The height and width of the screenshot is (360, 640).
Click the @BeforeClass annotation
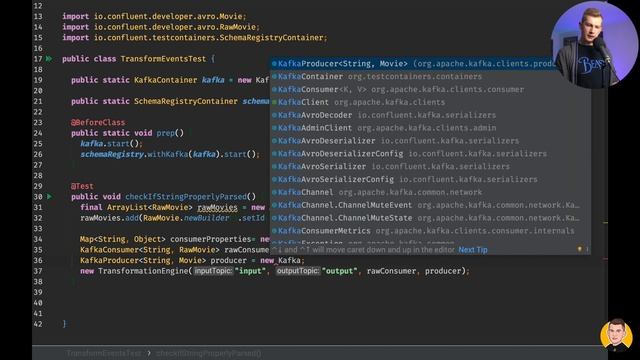[98, 122]
